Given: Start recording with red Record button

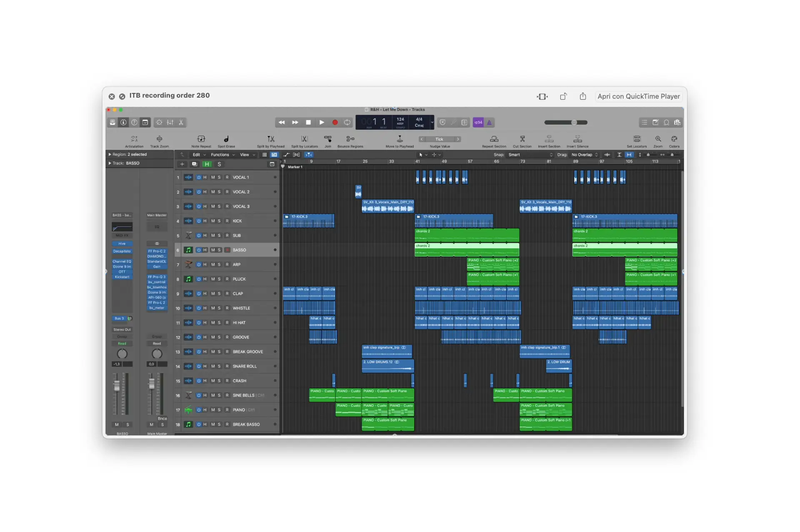Looking at the screenshot, I should pyautogui.click(x=335, y=122).
